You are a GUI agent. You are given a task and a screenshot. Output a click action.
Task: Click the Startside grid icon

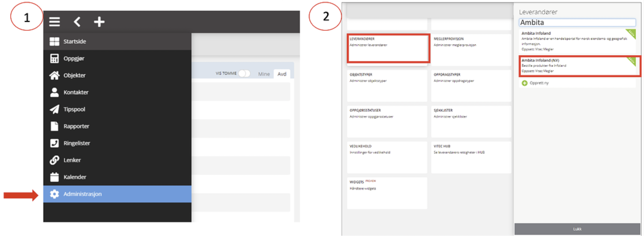(x=54, y=41)
